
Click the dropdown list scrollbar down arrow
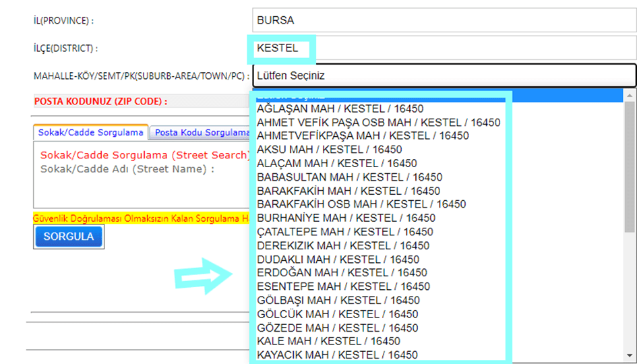(630, 355)
